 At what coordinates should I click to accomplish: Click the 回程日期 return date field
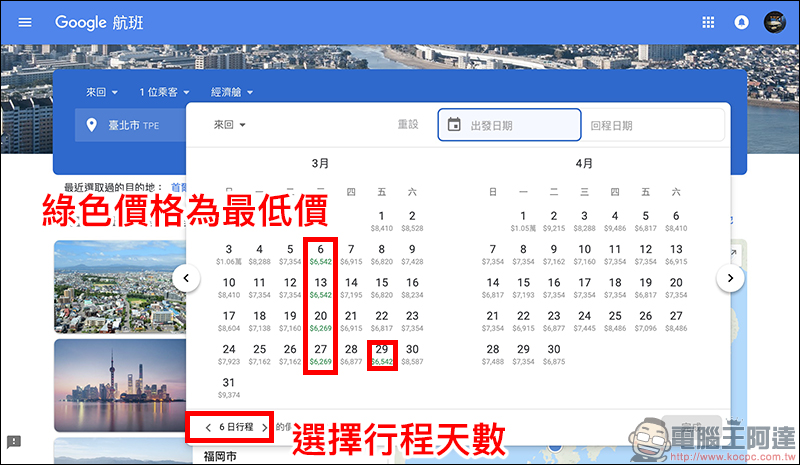pos(652,125)
